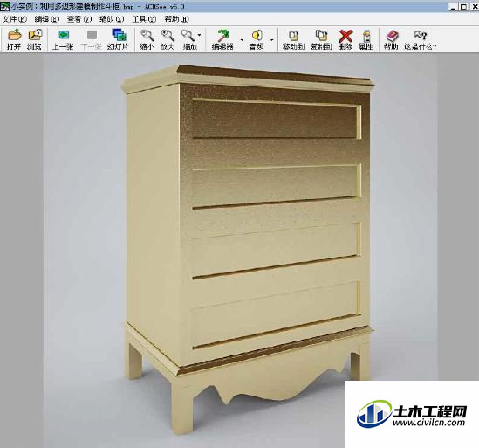Viewport: 479px width, 448px height.
Task: Open 属性 properties
Action: 366,39
